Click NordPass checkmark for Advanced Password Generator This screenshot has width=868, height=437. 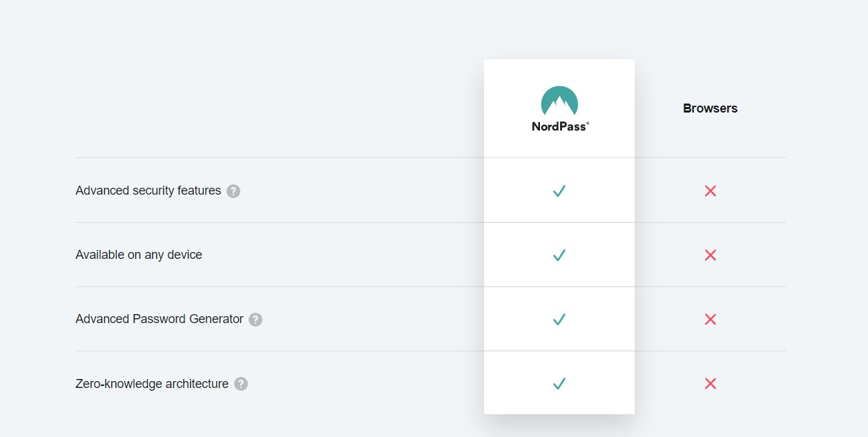click(559, 320)
